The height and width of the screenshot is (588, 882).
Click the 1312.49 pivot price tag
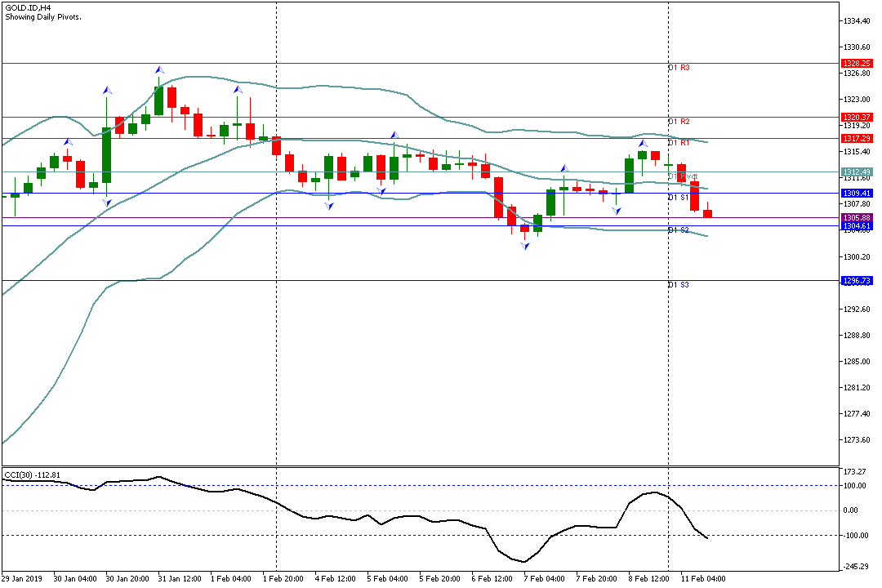[857, 171]
